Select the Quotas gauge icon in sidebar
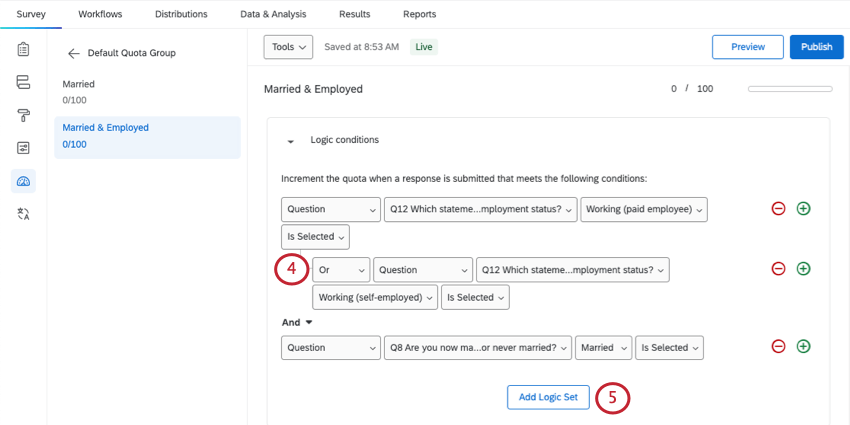The image size is (850, 425). click(x=24, y=181)
